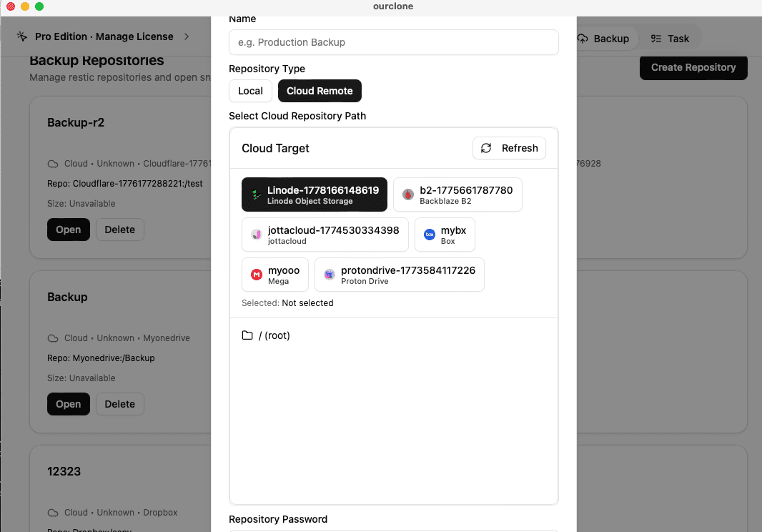Click the red Mega logo icon
Viewport: 762px width, 532px height.
[257, 275]
